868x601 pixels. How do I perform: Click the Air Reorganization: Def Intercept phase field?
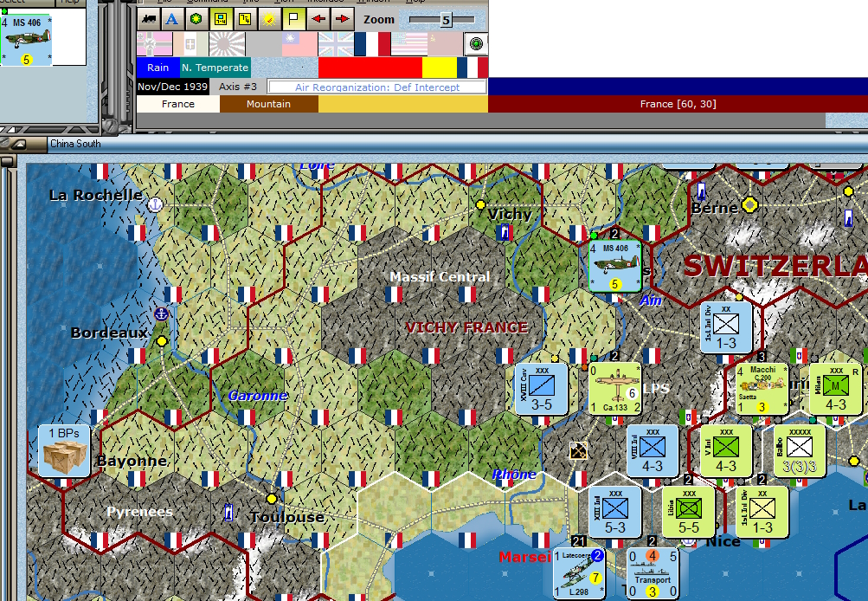click(377, 87)
